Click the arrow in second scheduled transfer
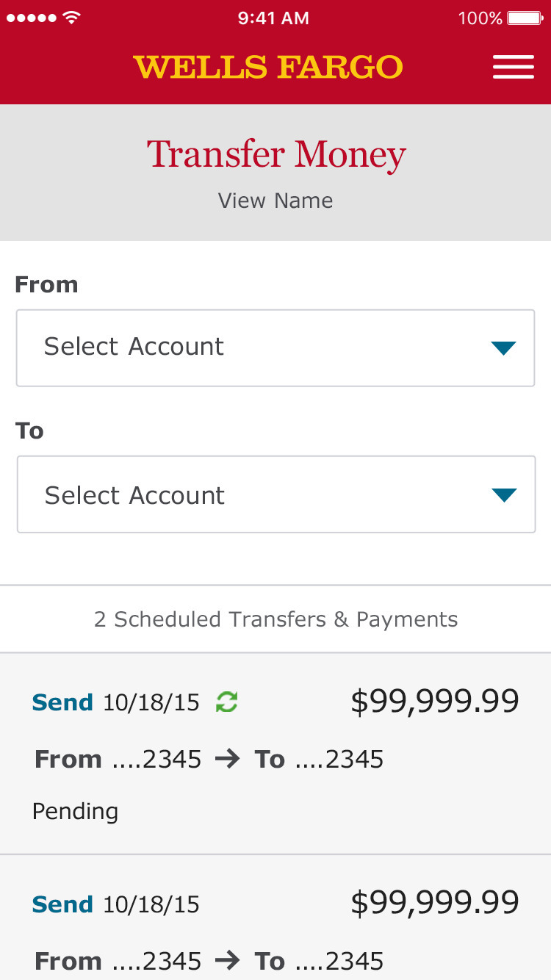This screenshot has height=980, width=551. 228,961
